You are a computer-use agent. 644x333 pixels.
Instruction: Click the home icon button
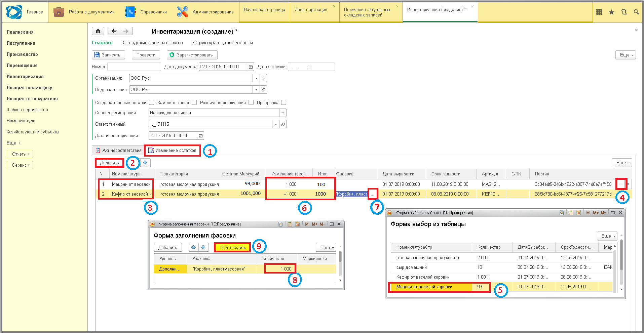point(98,31)
